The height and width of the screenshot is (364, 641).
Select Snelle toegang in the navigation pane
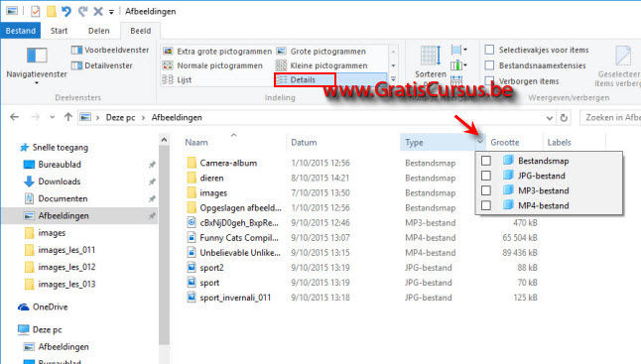(x=61, y=148)
